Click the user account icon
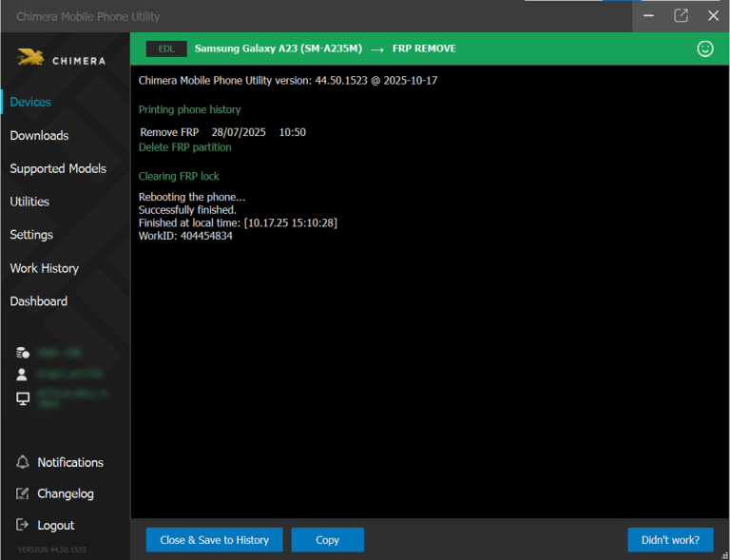Viewport: 730px width, 560px height. click(x=23, y=375)
